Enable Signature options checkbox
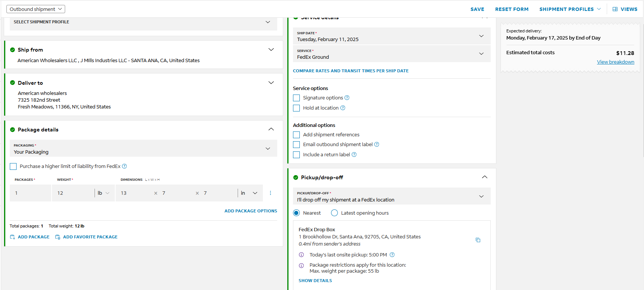The height and width of the screenshot is (290, 644). pos(296,98)
